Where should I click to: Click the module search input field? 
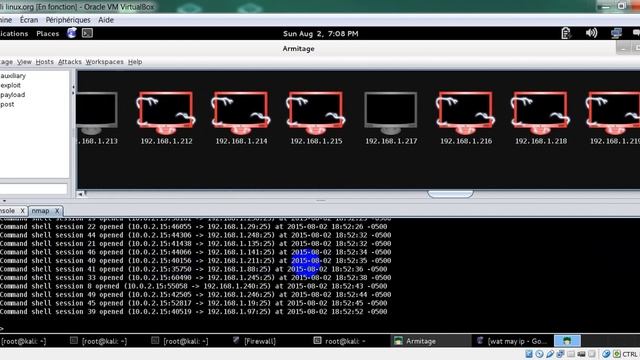coord(33,189)
